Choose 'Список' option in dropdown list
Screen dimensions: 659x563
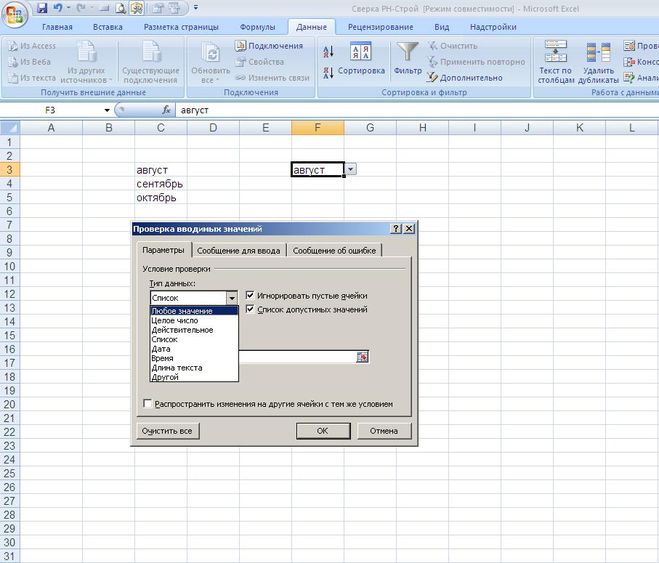point(194,339)
